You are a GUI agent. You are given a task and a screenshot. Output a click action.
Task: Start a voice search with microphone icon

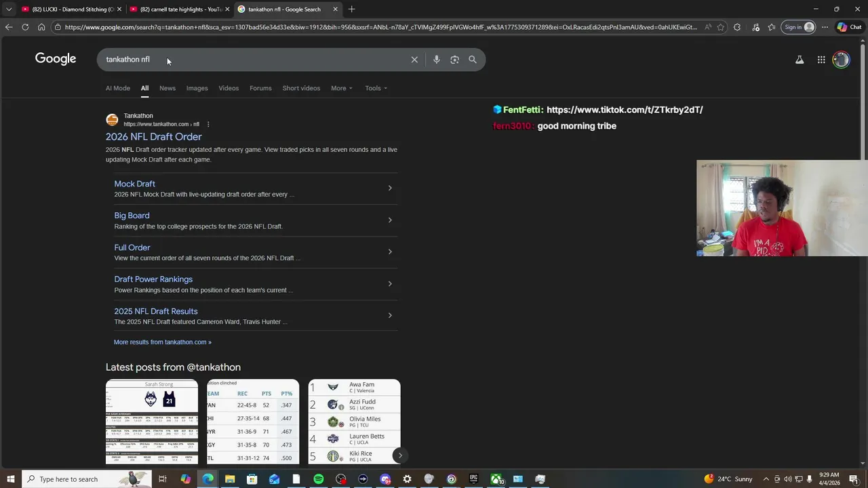(x=436, y=60)
